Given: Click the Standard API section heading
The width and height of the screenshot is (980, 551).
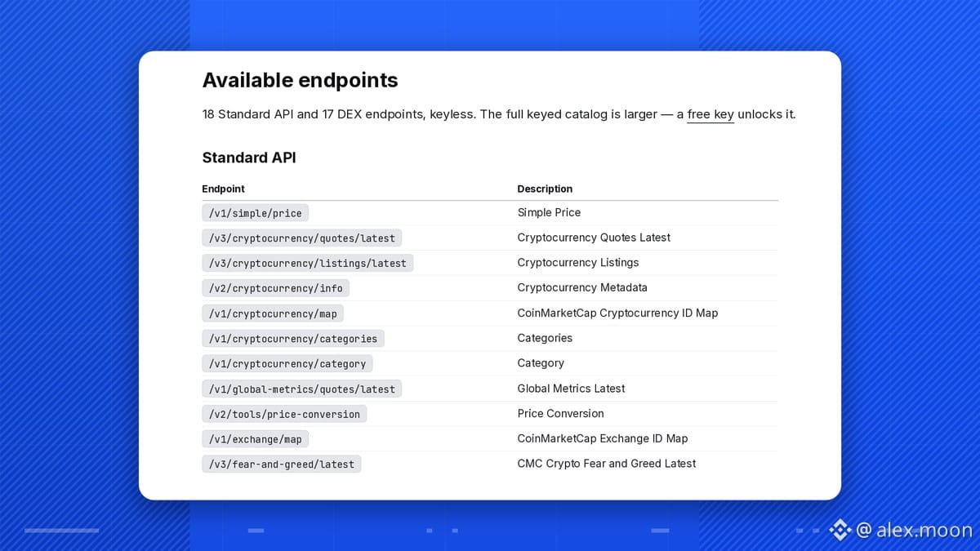Looking at the screenshot, I should click(x=249, y=158).
